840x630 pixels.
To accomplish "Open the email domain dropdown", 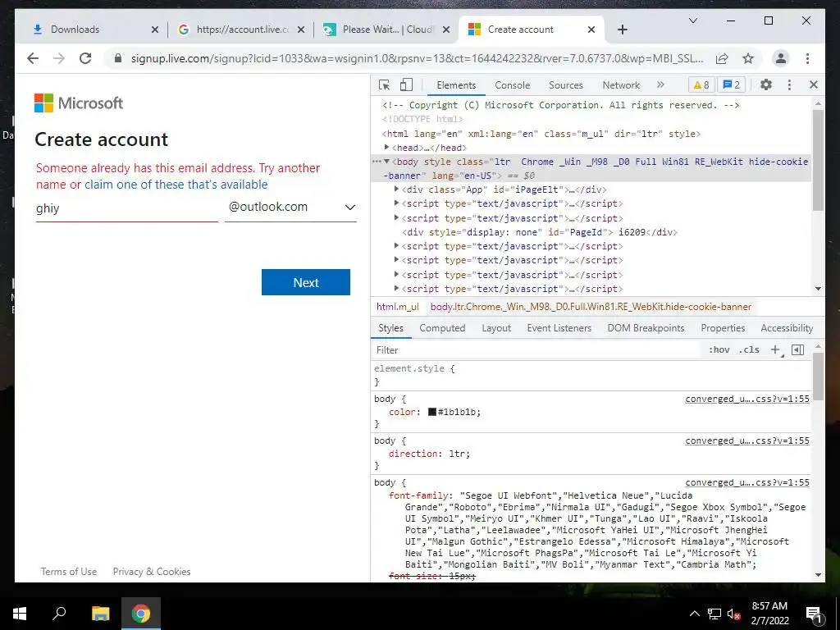I will pos(290,208).
